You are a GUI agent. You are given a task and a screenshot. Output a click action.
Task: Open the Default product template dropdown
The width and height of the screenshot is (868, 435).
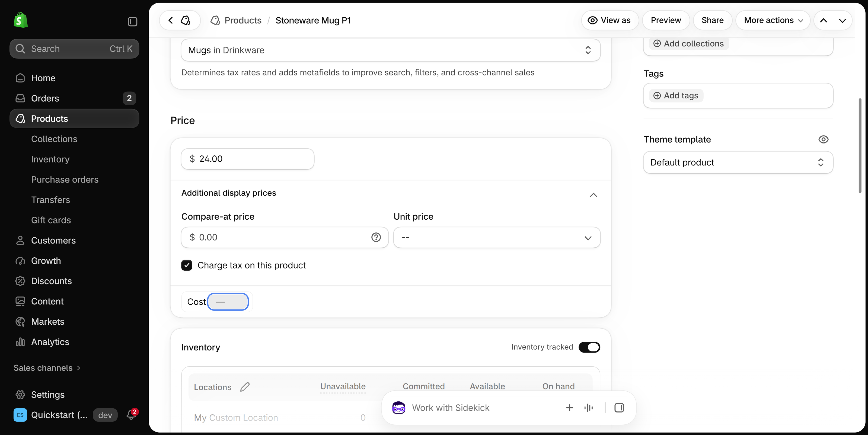point(738,162)
